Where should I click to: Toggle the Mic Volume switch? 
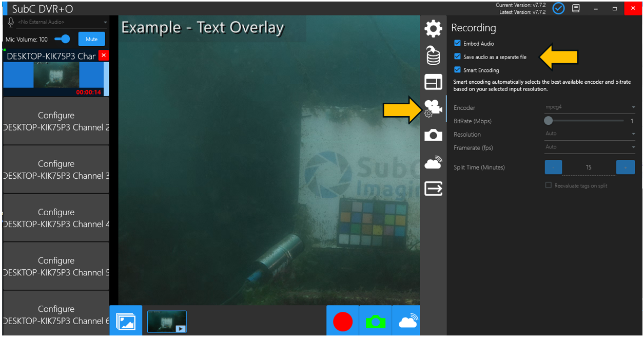(x=63, y=39)
